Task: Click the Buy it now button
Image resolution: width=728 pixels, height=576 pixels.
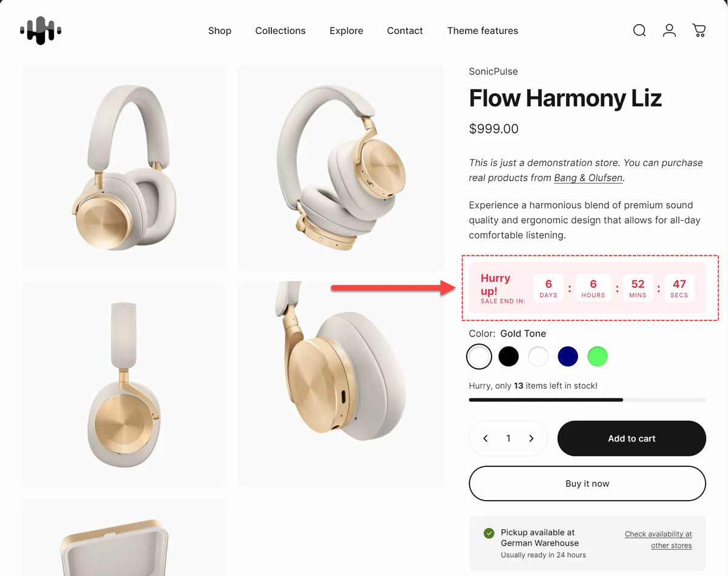Action: tap(587, 483)
